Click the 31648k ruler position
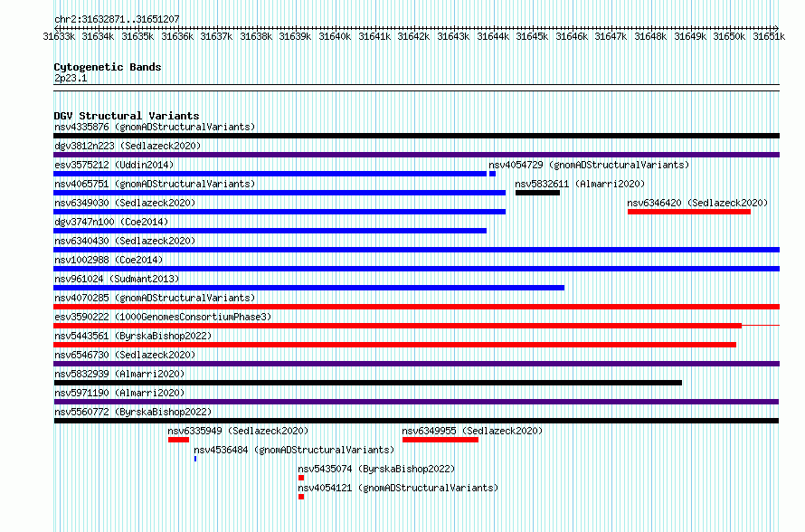This screenshot has height=532, width=805. point(650,36)
